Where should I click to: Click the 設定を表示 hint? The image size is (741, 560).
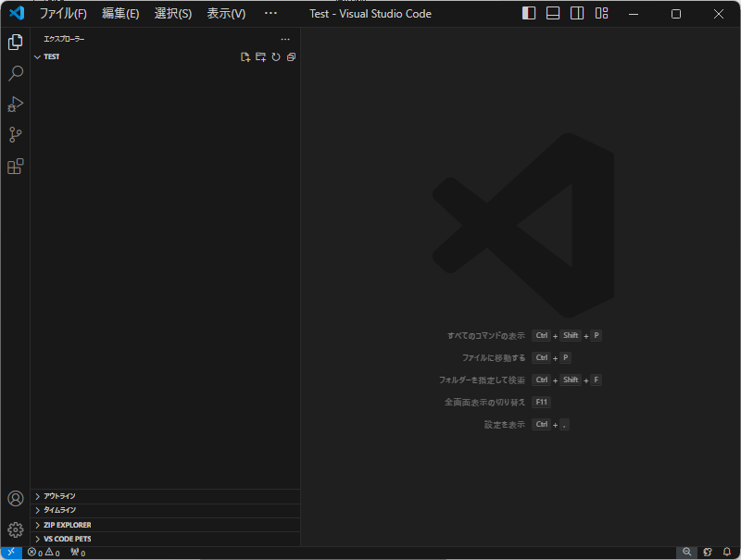[504, 425]
